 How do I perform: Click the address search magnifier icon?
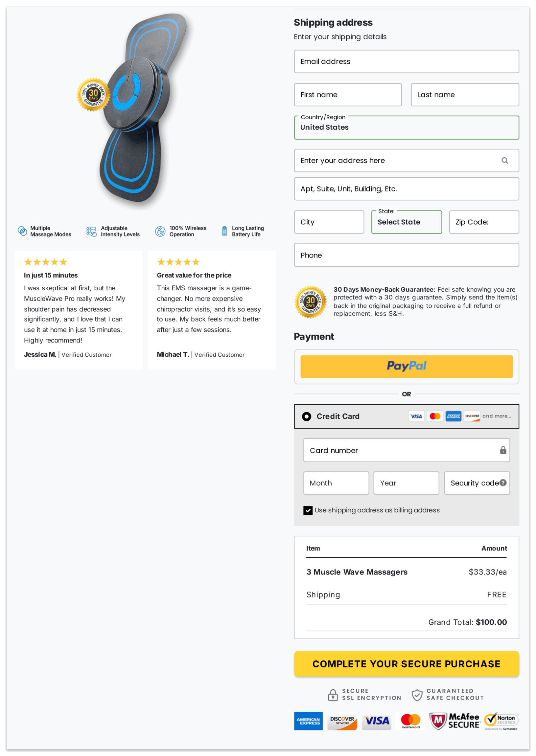tap(505, 161)
